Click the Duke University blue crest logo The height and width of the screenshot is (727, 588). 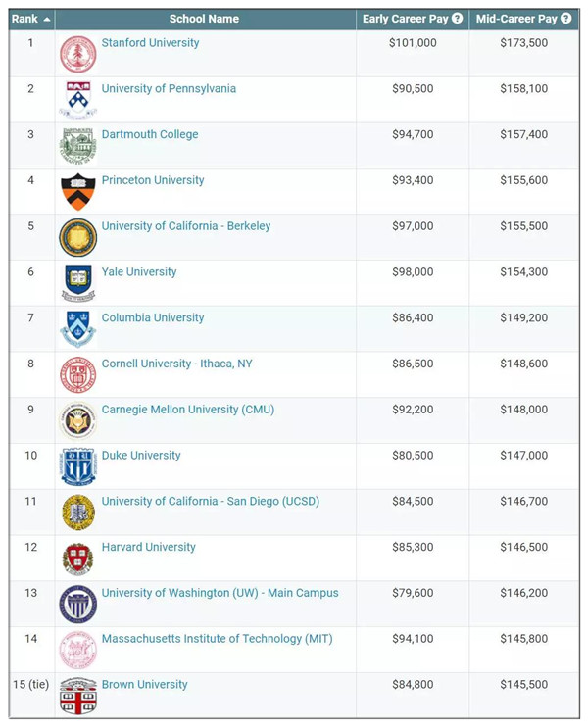77,466
